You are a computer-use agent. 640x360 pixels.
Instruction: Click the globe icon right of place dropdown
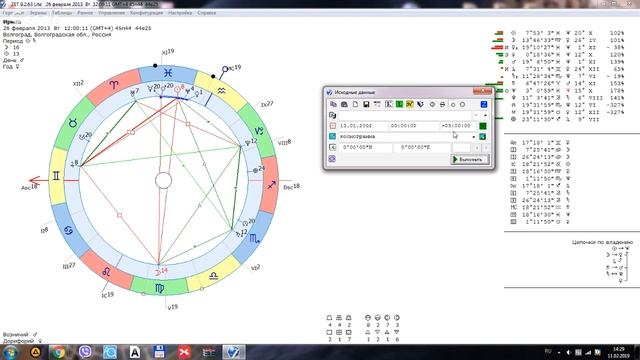pyautogui.click(x=483, y=137)
